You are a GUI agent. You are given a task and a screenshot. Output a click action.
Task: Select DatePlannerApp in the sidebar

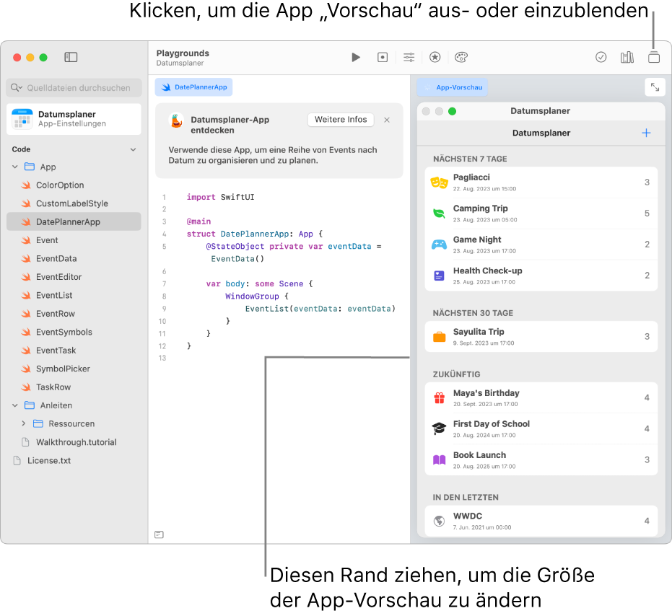(74, 222)
